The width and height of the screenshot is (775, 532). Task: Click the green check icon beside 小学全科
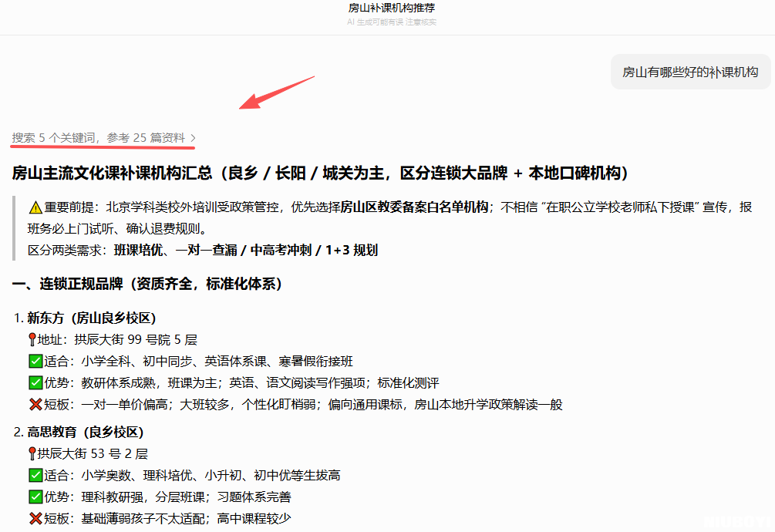coord(35,361)
